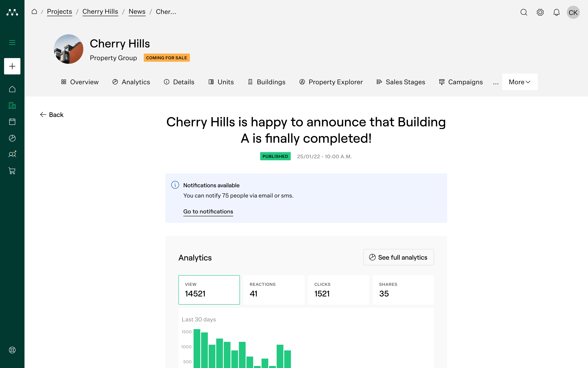The height and width of the screenshot is (368, 588).
Task: Click the breadcrumb home icon
Action: pyautogui.click(x=34, y=11)
